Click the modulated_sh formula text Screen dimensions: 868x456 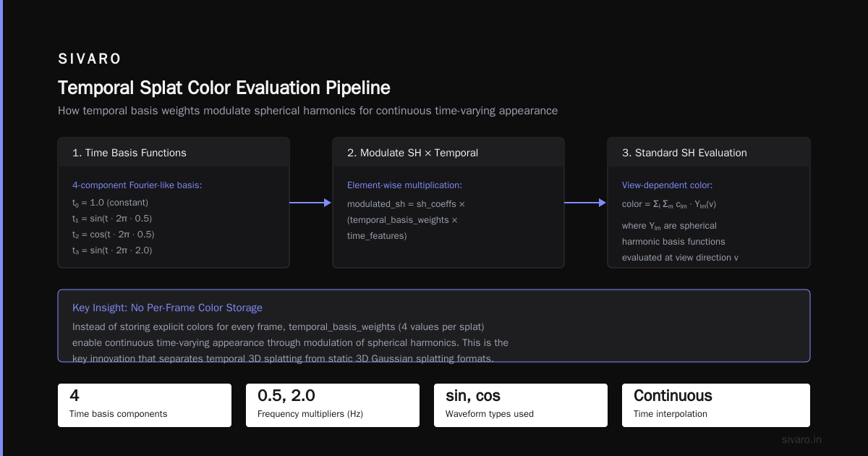(407, 220)
